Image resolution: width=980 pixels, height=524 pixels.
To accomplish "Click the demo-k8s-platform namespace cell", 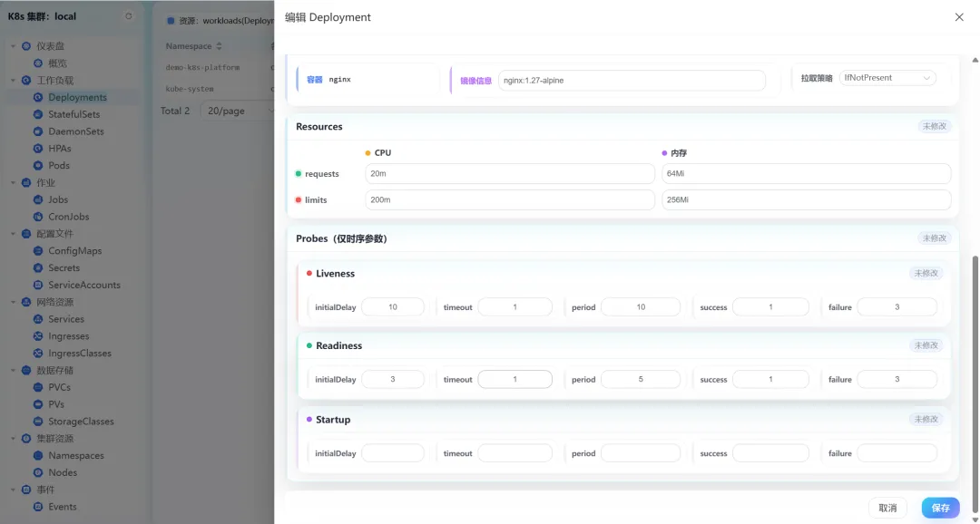I will tap(202, 67).
